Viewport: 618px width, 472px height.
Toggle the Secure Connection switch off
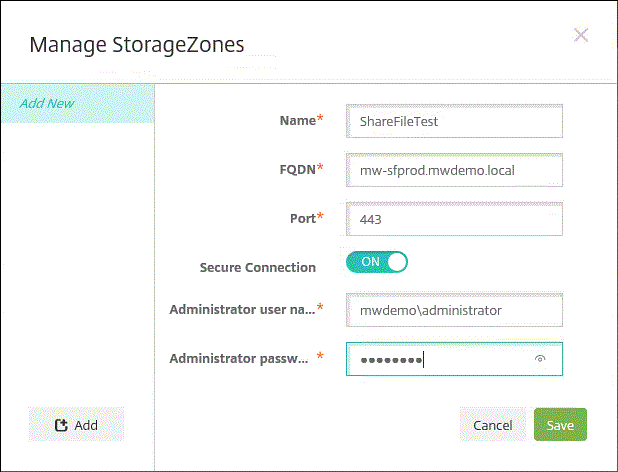point(377,263)
